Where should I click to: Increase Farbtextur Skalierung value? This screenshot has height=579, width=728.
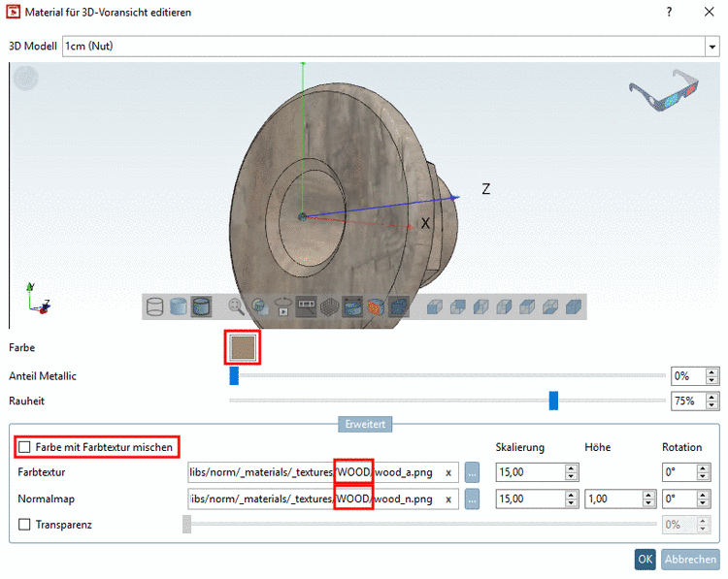[x=571, y=468]
